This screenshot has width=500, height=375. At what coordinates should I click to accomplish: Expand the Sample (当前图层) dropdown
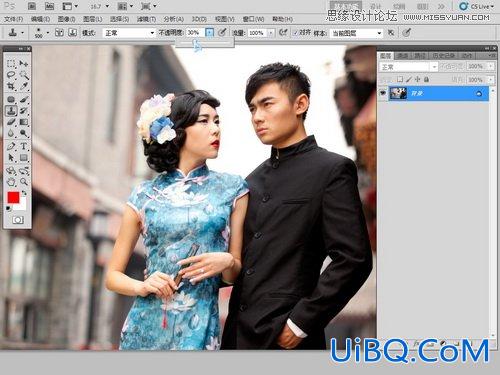tap(356, 33)
